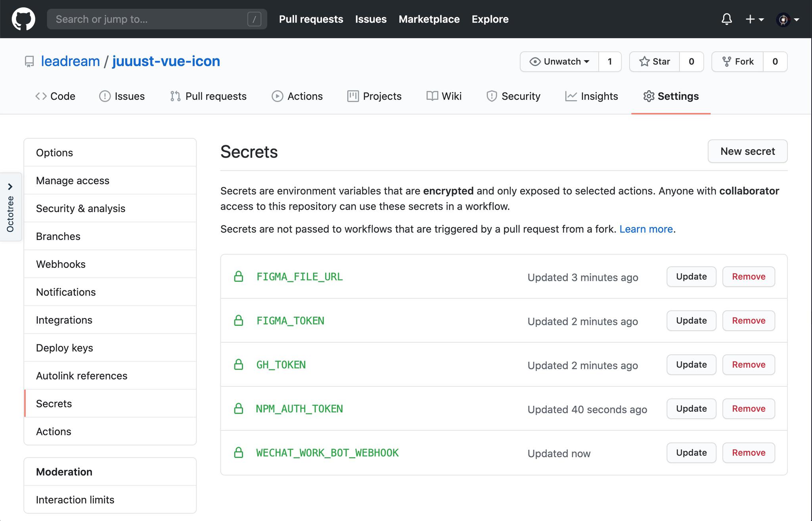Open the notifications bell icon

(x=727, y=19)
